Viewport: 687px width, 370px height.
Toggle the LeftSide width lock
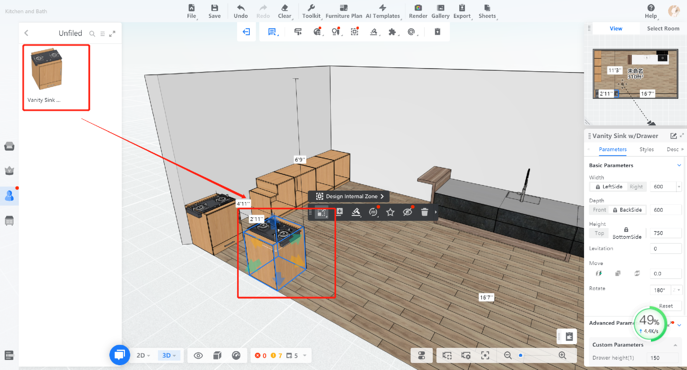[x=609, y=187]
